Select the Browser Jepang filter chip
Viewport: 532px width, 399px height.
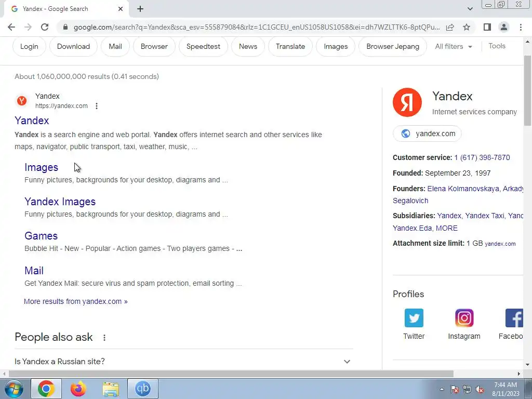393,46
